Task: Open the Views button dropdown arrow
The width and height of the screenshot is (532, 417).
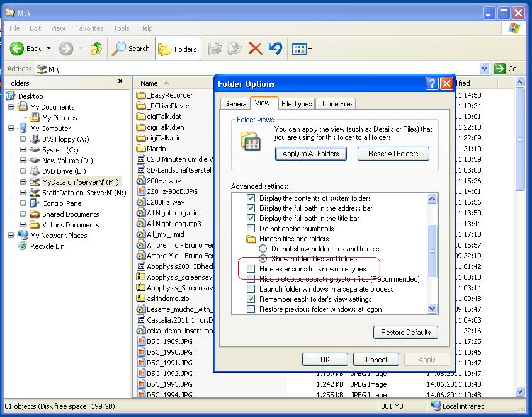Action: (x=310, y=49)
